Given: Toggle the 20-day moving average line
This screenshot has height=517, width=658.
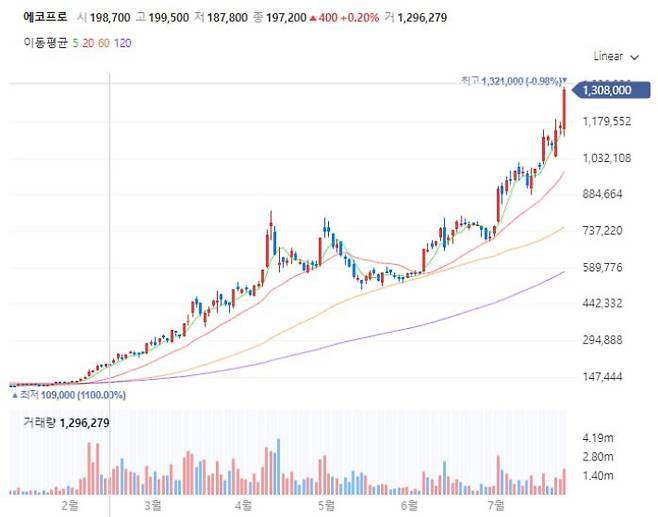Looking at the screenshot, I should (x=88, y=43).
